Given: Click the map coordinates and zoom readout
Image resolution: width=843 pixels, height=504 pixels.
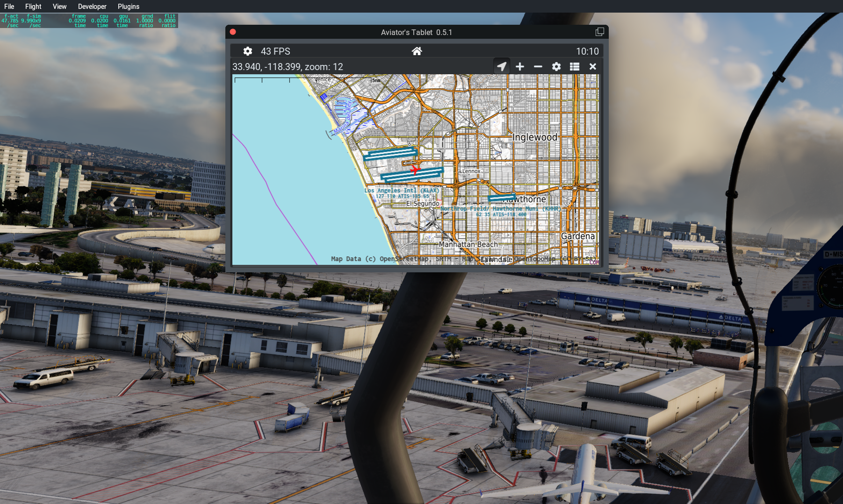Looking at the screenshot, I should [288, 67].
